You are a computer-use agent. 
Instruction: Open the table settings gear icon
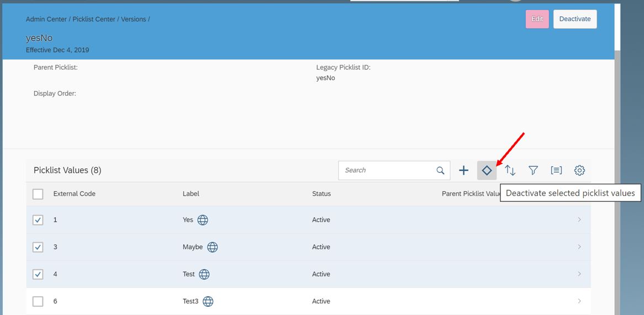pyautogui.click(x=579, y=170)
